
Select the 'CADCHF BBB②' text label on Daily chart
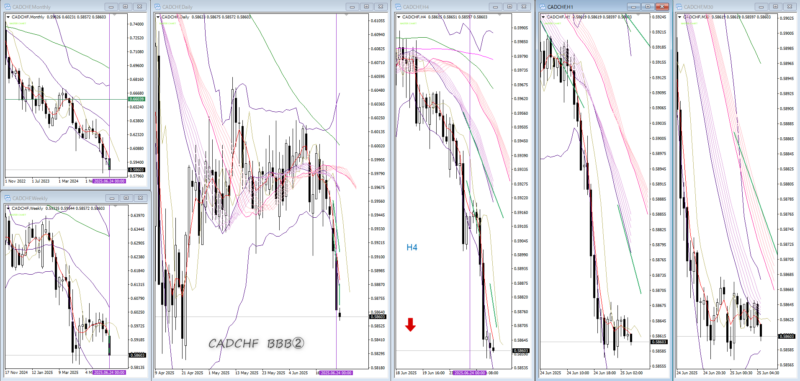(256, 343)
